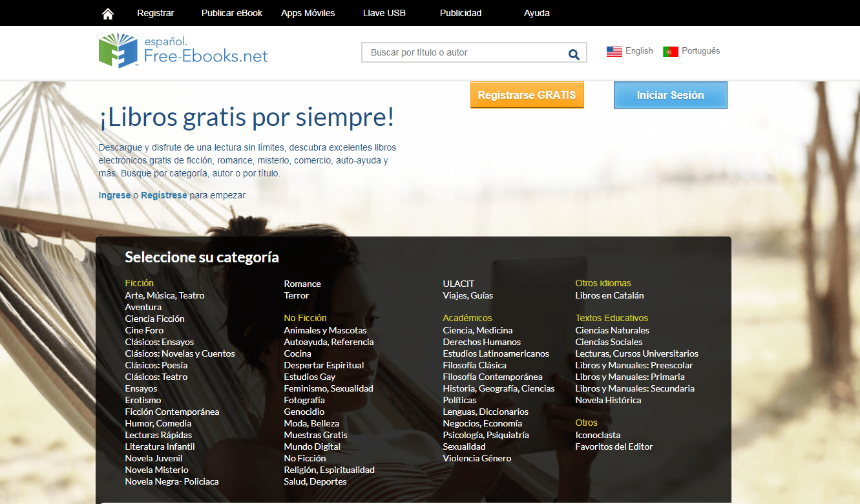Screen dimensions: 860x504
Task: Follow the Regístrese link in intro text
Action: point(164,195)
